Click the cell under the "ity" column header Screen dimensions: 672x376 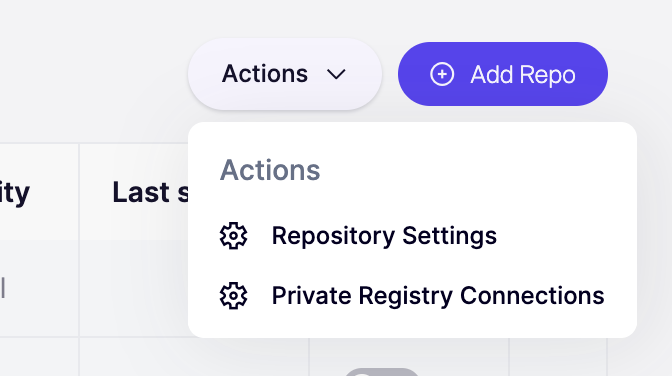tap(41, 289)
